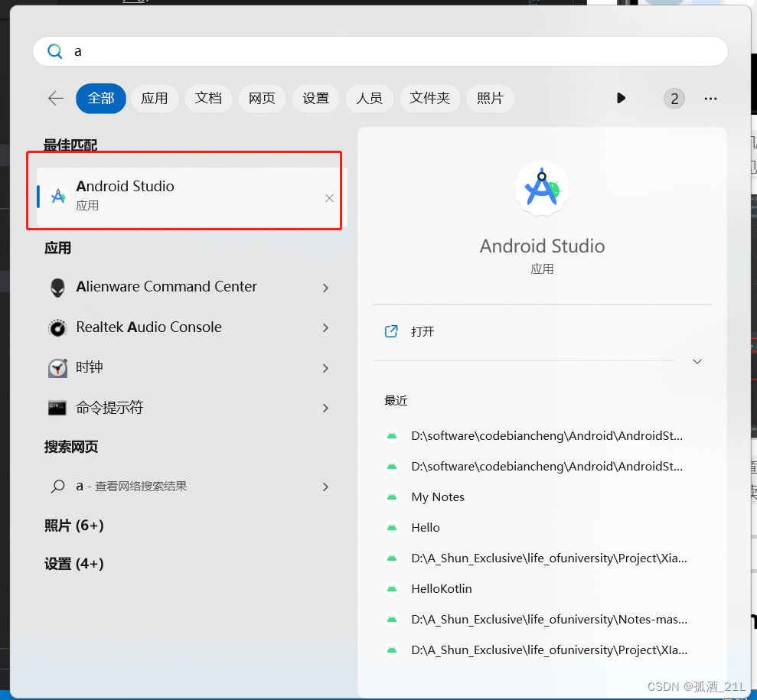Expand more actions with the down chevron
757x700 pixels.
(x=697, y=361)
